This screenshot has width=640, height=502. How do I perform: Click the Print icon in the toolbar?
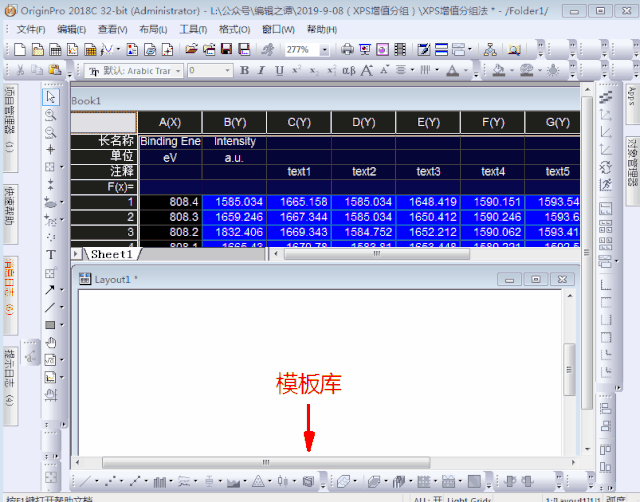point(347,50)
